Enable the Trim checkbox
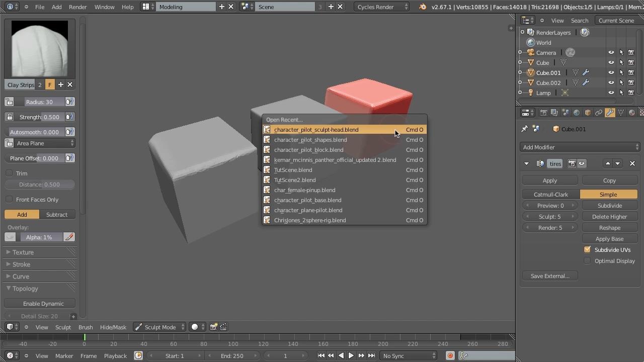This screenshot has height=362, width=644. coord(10,173)
